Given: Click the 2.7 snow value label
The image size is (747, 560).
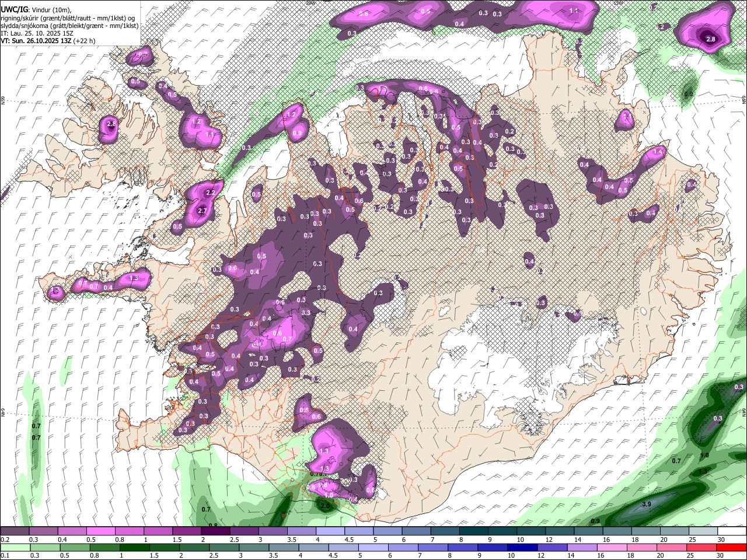Looking at the screenshot, I should [203, 211].
